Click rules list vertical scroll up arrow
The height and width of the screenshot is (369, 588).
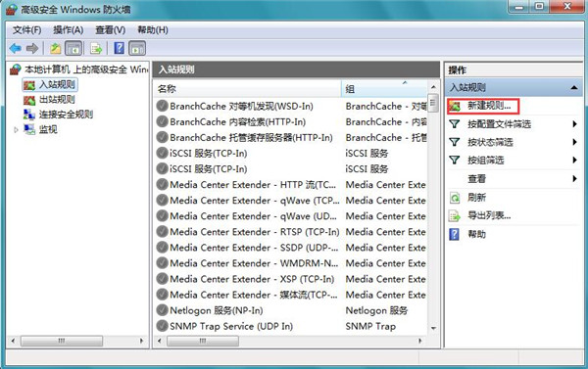click(x=433, y=87)
